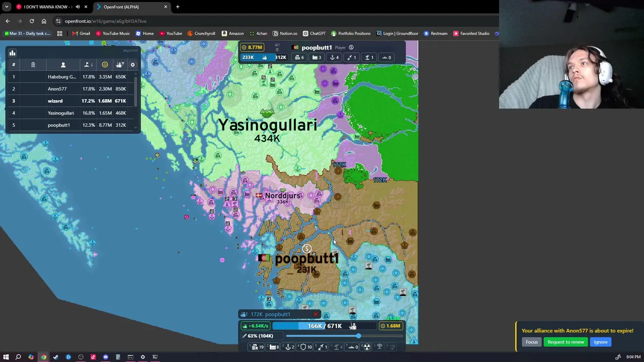
Task: Select Habsburg G... row in leaderboard
Action: coord(70,76)
